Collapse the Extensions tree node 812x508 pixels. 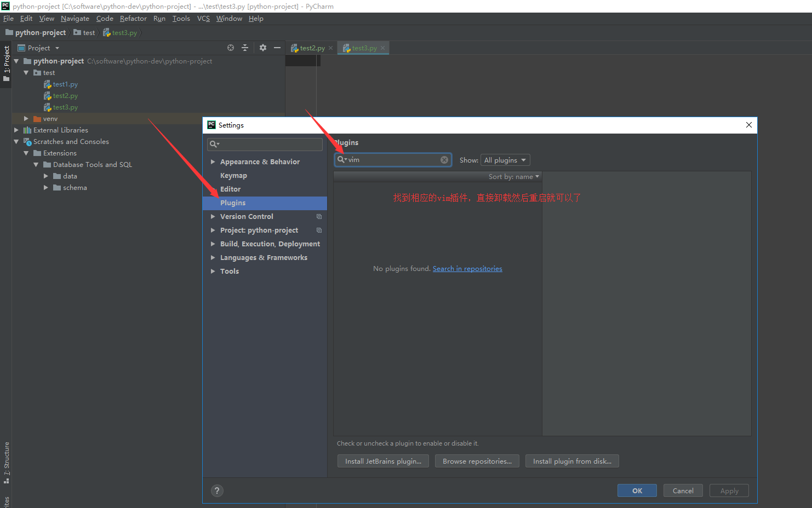[26, 153]
